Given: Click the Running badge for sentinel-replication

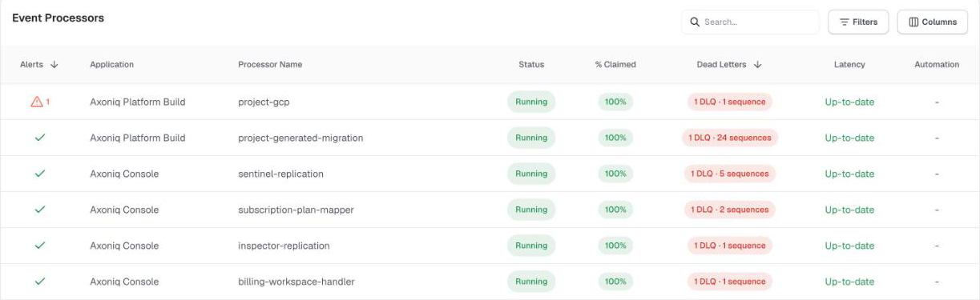Looking at the screenshot, I should [531, 174].
